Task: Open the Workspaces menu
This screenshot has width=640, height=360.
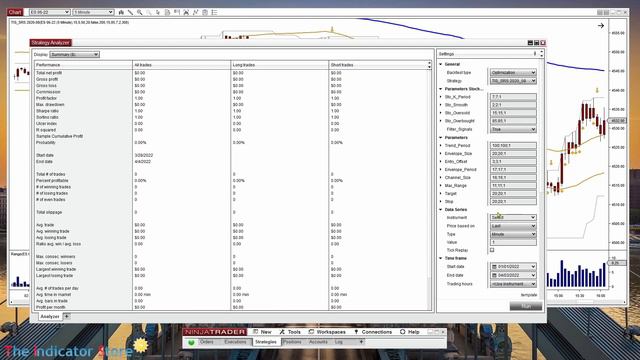Action: tap(327, 332)
